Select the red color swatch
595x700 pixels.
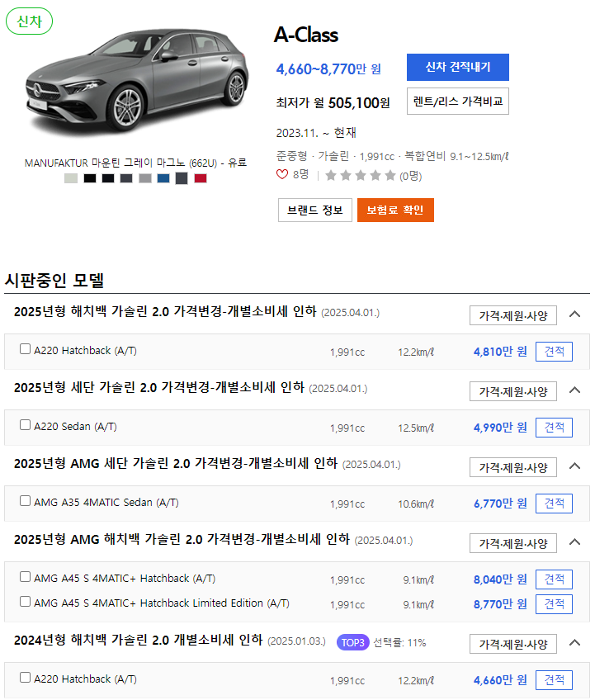click(x=201, y=178)
